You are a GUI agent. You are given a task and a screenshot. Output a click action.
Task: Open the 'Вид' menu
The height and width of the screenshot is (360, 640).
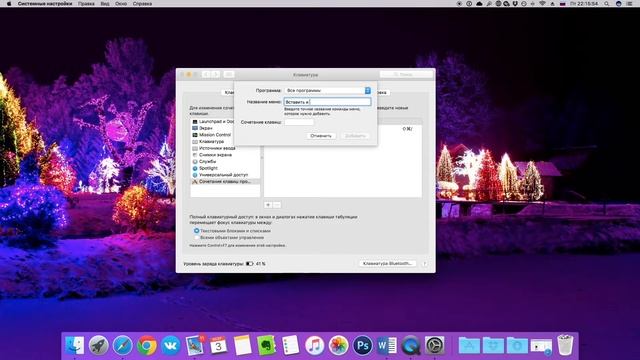click(105, 4)
